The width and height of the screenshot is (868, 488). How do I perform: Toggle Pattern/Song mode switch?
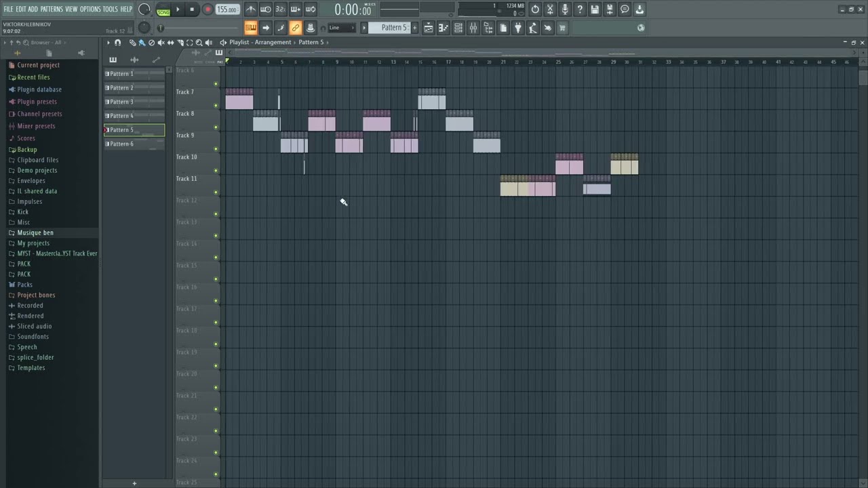(163, 9)
